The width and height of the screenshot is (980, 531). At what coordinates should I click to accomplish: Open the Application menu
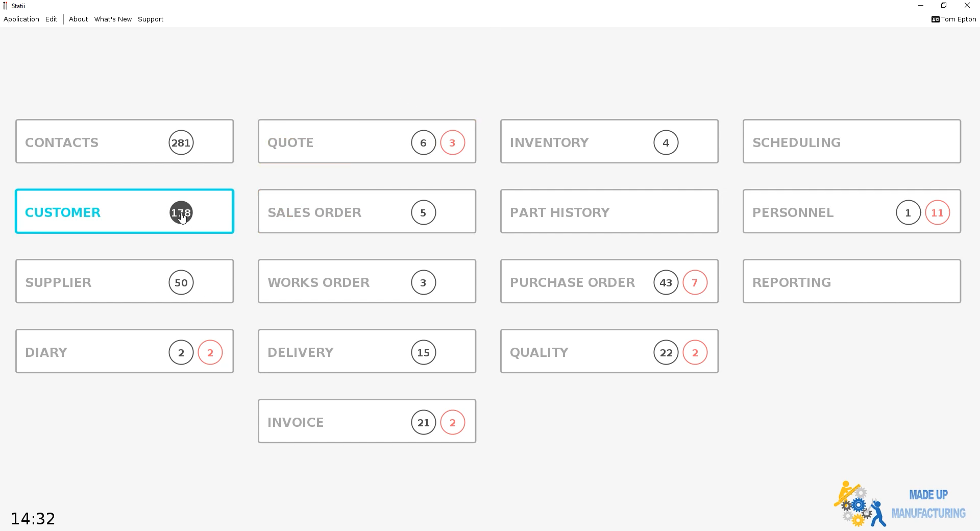coord(21,19)
